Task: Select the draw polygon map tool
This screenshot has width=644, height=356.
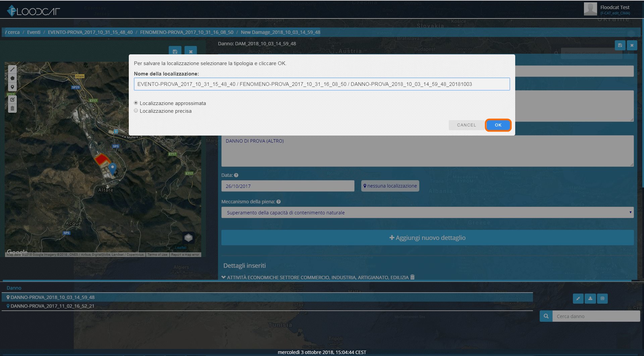Action: 12,78
